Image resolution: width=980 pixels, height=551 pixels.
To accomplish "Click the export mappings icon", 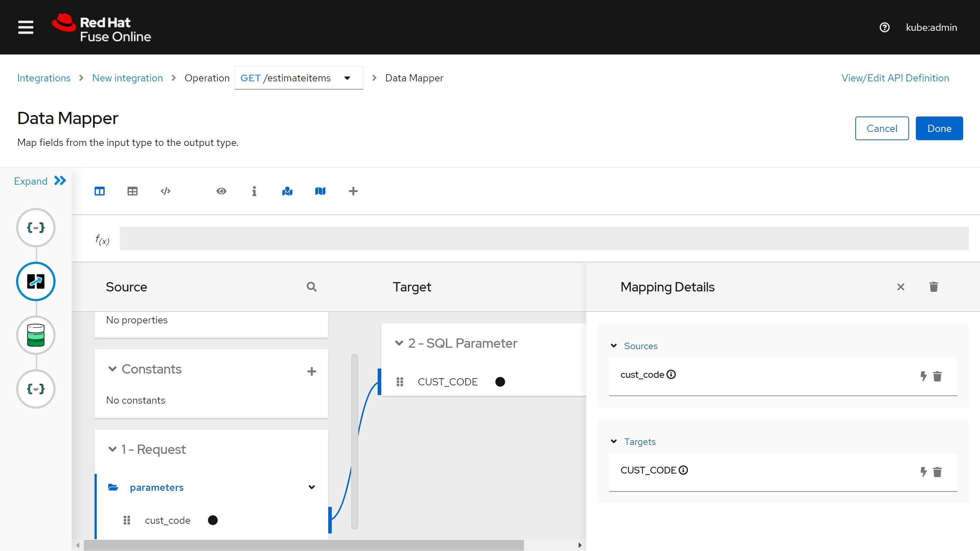I will pos(320,191).
